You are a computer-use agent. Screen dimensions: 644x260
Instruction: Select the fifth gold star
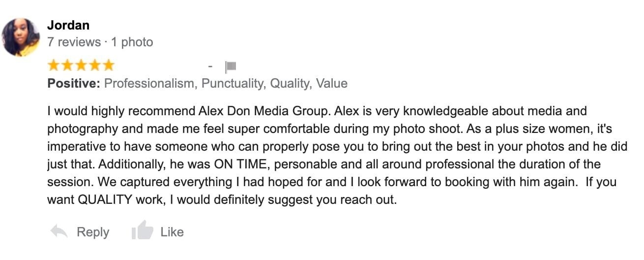coord(108,65)
